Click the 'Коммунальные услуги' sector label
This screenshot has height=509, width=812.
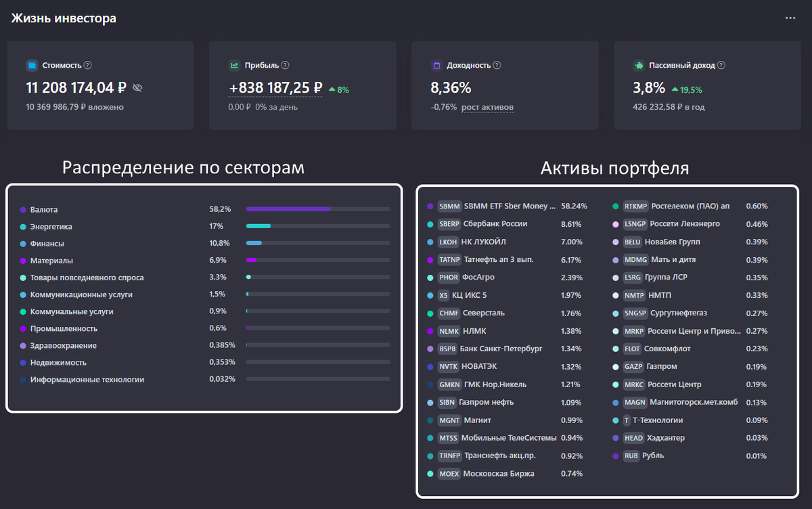tap(72, 311)
